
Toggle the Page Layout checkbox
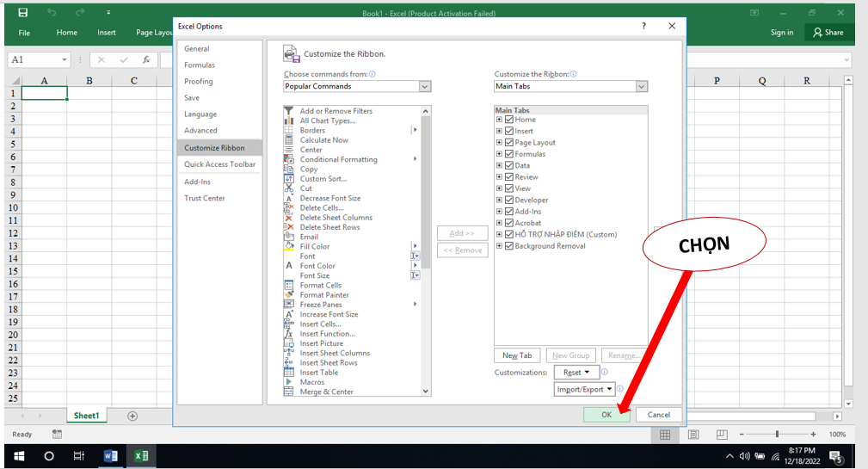coord(509,143)
